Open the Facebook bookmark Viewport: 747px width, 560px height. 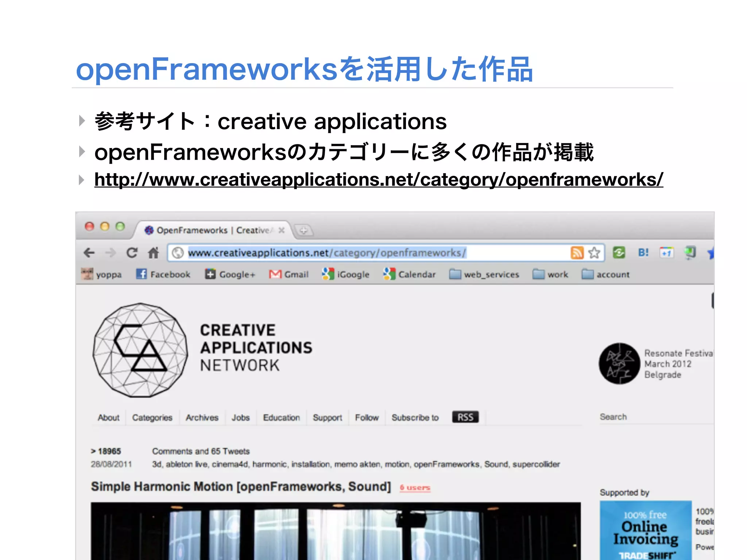click(163, 274)
